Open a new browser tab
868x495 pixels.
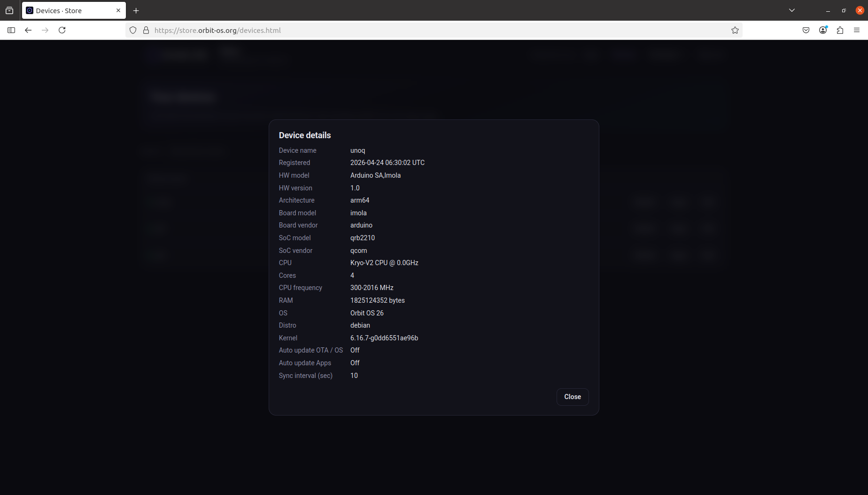pos(136,10)
